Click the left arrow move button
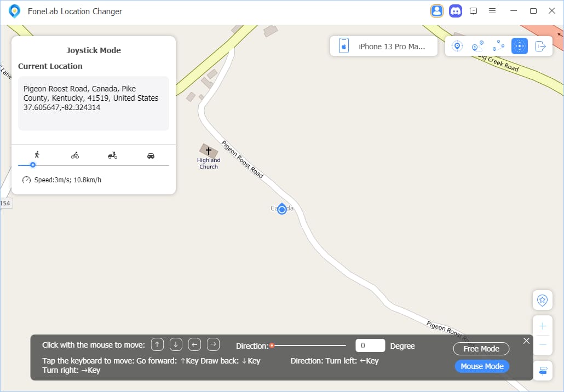This screenshot has height=392, width=564. click(194, 344)
